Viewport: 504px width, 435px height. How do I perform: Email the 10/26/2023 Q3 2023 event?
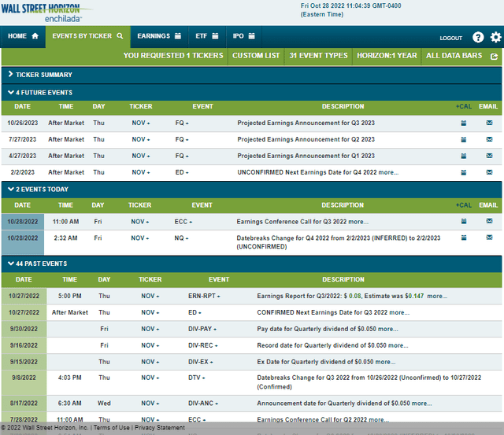(489, 123)
